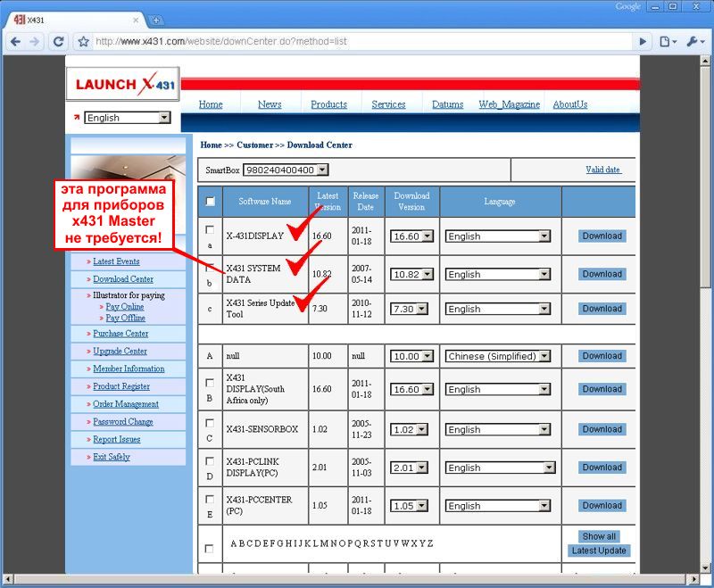Open download version dropdown for X-431DISPLAY

(x=411, y=236)
